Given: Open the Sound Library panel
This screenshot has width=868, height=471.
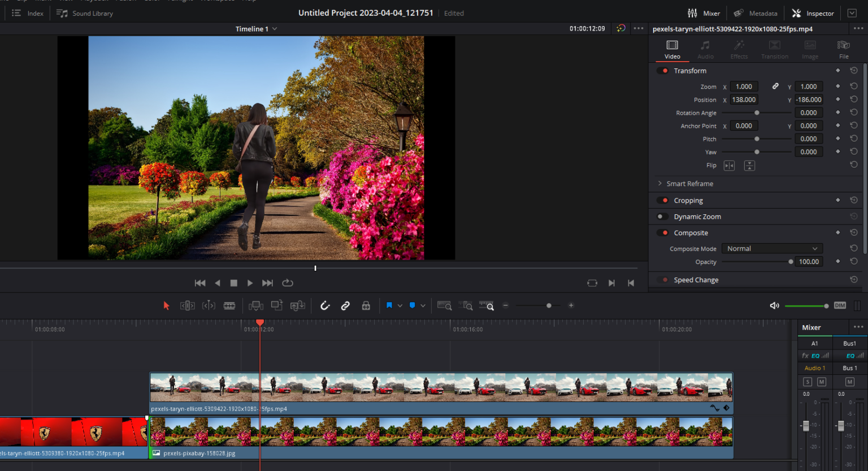Looking at the screenshot, I should point(85,13).
